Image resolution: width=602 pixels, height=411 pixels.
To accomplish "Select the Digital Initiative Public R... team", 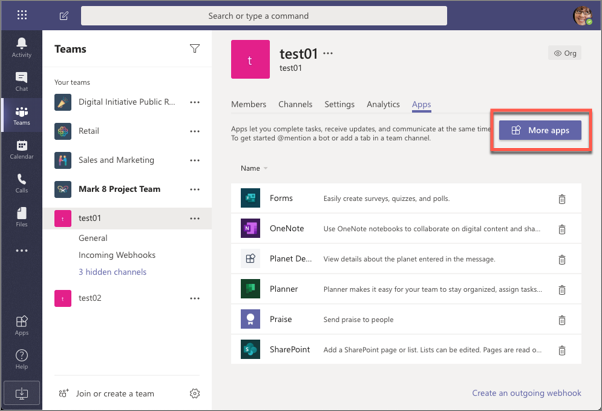I will click(127, 102).
